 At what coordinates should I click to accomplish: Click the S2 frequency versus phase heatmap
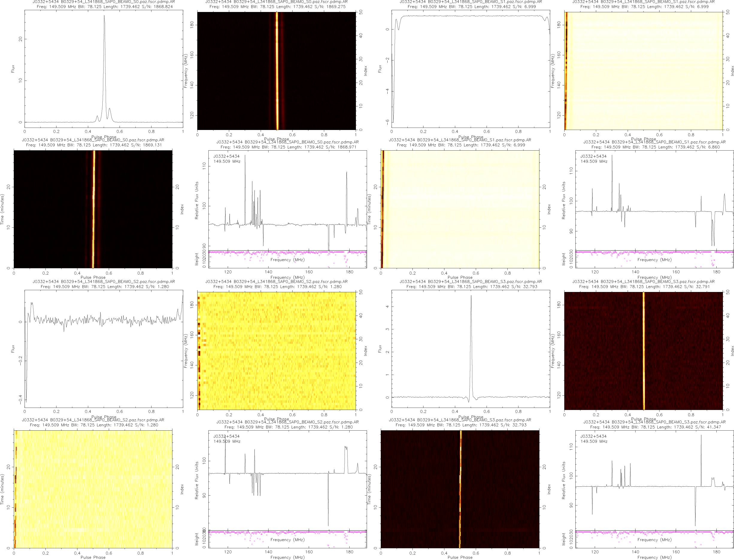point(276,351)
